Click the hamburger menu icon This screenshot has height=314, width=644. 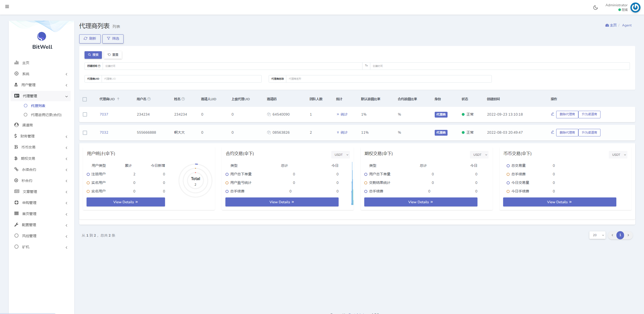[7, 7]
